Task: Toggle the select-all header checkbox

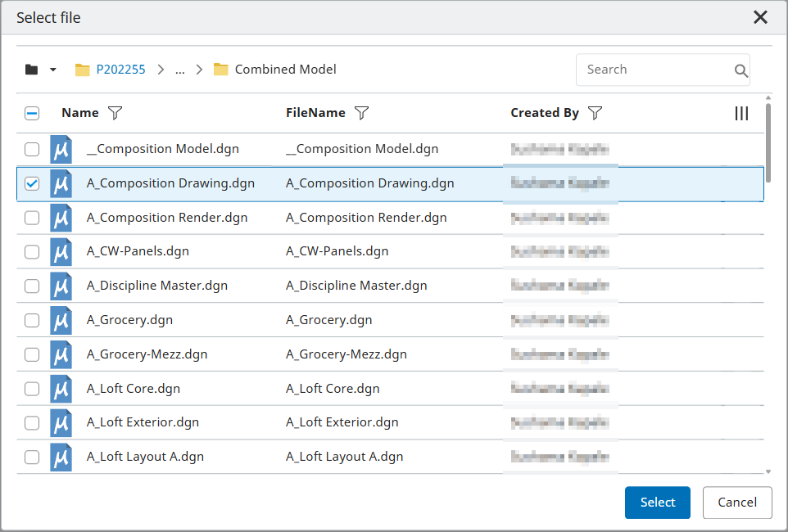Action: pos(32,114)
